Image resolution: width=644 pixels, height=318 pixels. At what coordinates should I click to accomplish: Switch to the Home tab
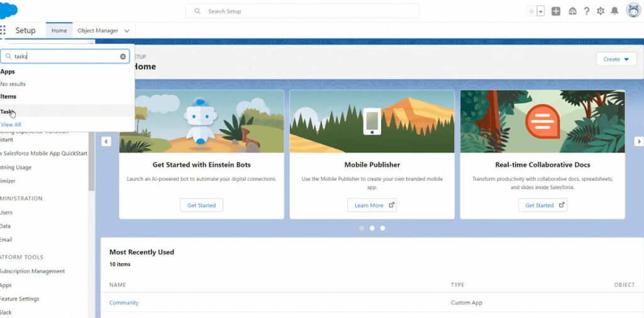pos(59,30)
